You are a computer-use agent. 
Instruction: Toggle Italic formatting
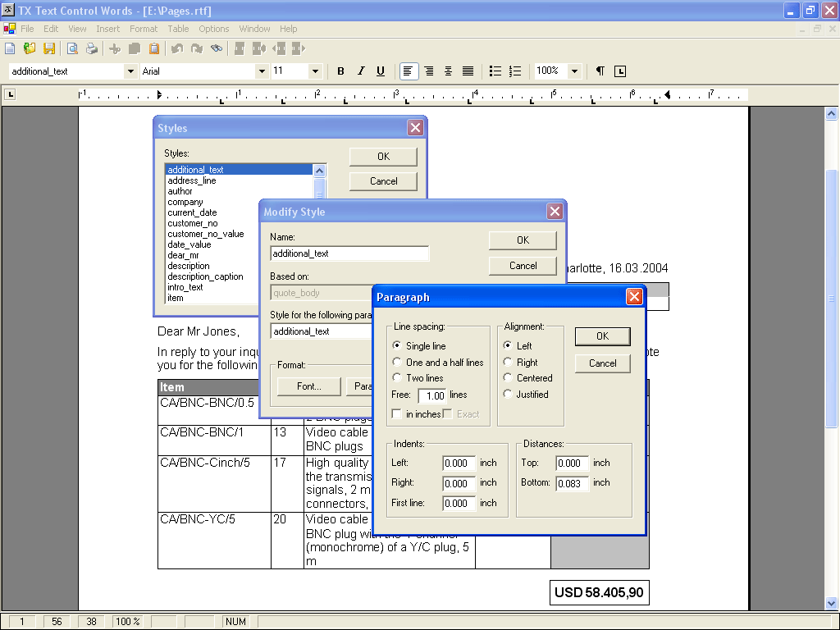coord(361,71)
